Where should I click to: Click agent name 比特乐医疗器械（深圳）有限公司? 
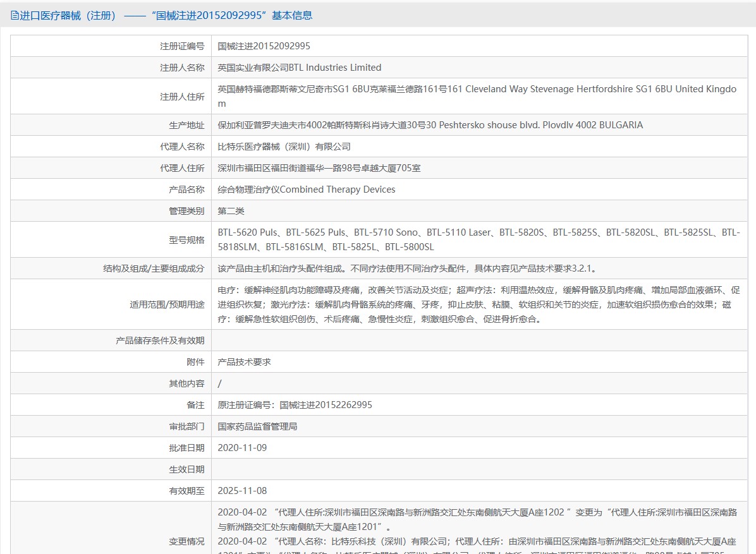pyautogui.click(x=284, y=147)
